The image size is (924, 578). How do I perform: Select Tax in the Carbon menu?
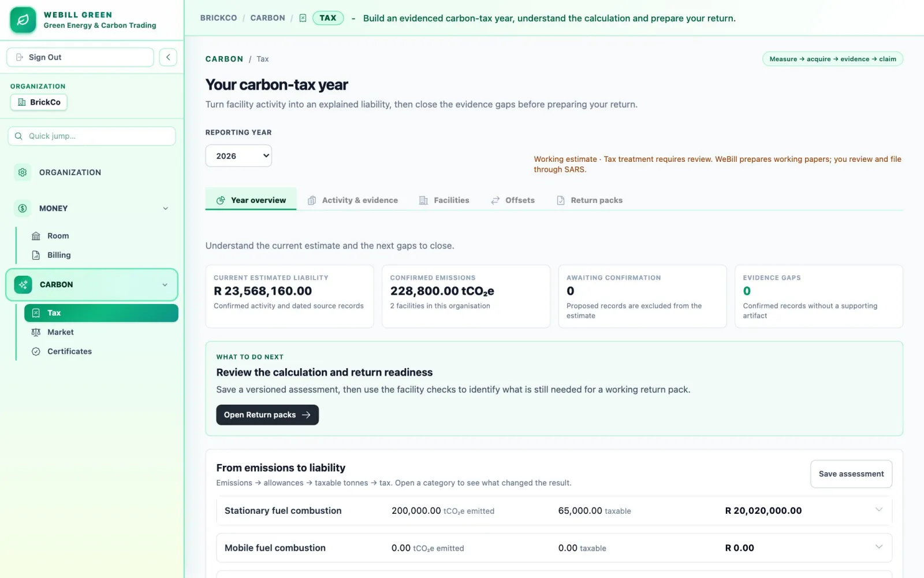pyautogui.click(x=101, y=313)
